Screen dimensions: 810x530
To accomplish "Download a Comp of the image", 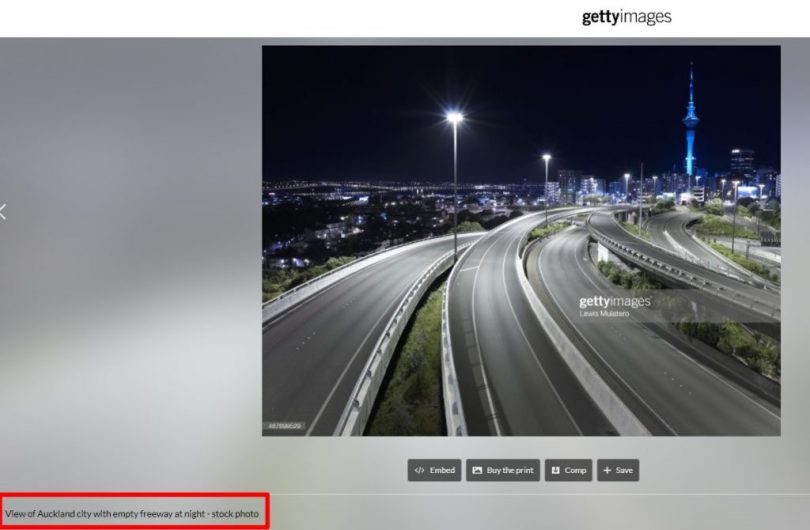I will coord(569,470).
